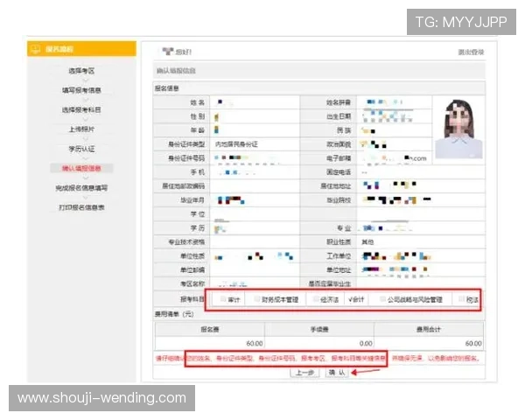Image resolution: width=525 pixels, height=420 pixels.
Task: Click the 60.00 value under 费用合计
Action: [x=473, y=343]
